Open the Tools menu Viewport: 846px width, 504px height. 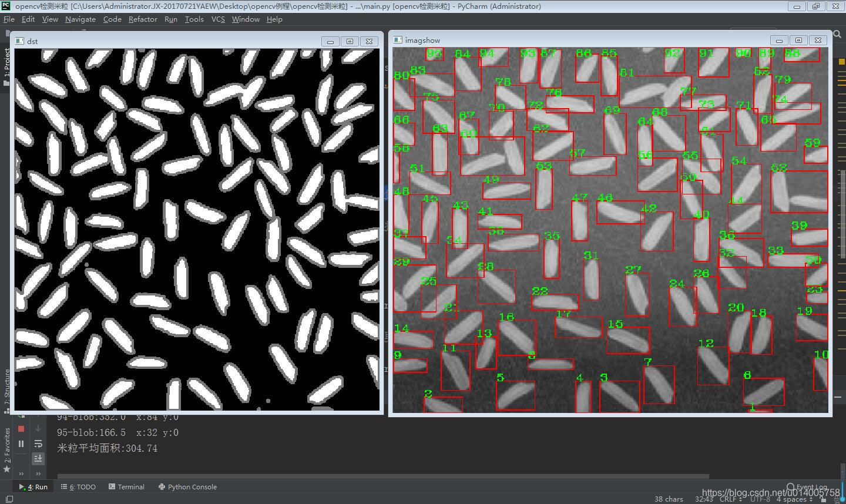point(194,19)
